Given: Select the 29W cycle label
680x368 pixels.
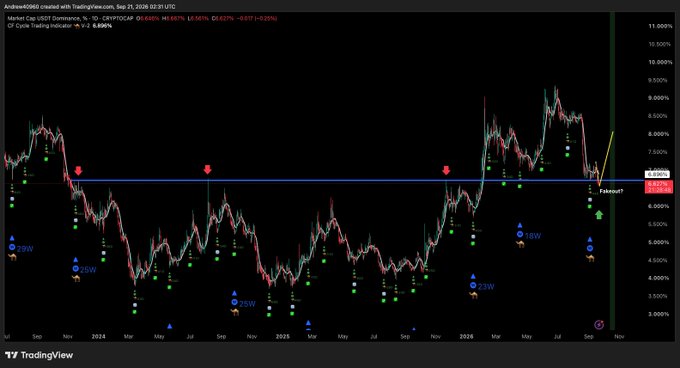Looking at the screenshot, I should 25,249.
